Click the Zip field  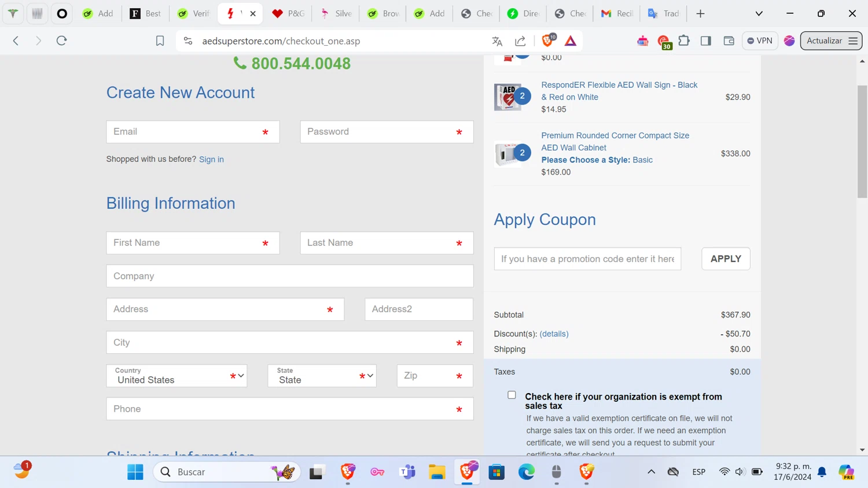[x=435, y=376]
